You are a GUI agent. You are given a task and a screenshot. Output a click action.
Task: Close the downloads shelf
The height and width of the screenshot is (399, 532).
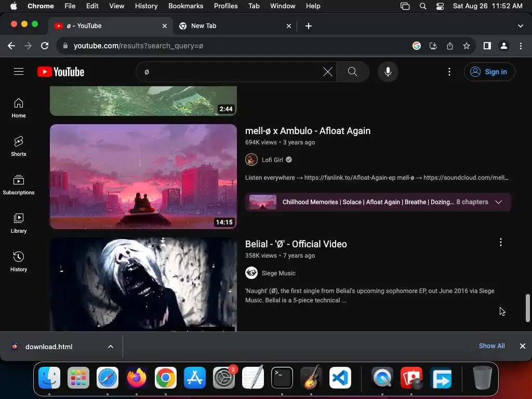[x=522, y=345]
